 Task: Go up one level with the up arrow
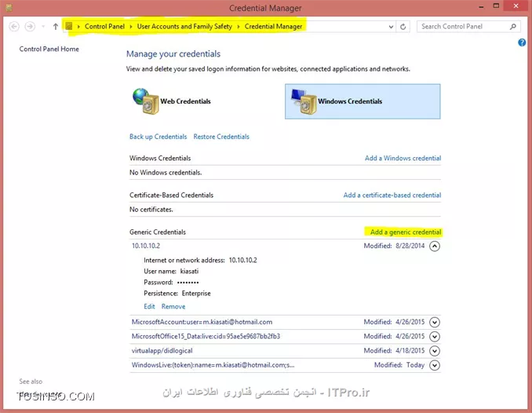point(56,27)
